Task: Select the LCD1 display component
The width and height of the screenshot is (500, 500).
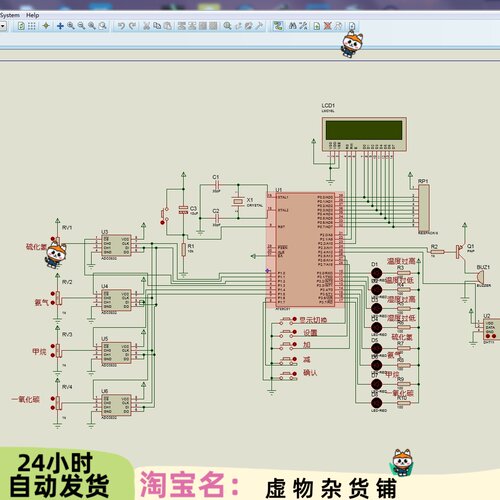Action: [x=364, y=134]
